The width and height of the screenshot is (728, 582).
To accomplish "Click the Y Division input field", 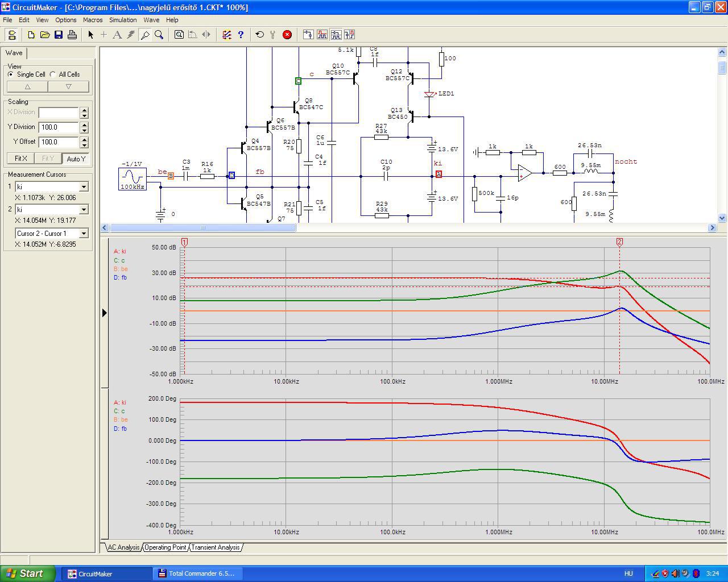I will click(59, 127).
